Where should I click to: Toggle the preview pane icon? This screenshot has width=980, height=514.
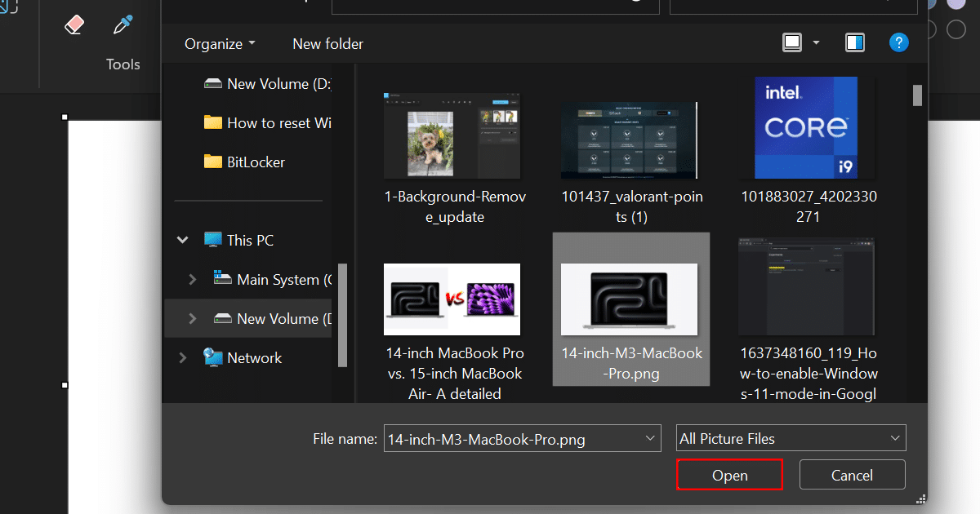(x=855, y=42)
